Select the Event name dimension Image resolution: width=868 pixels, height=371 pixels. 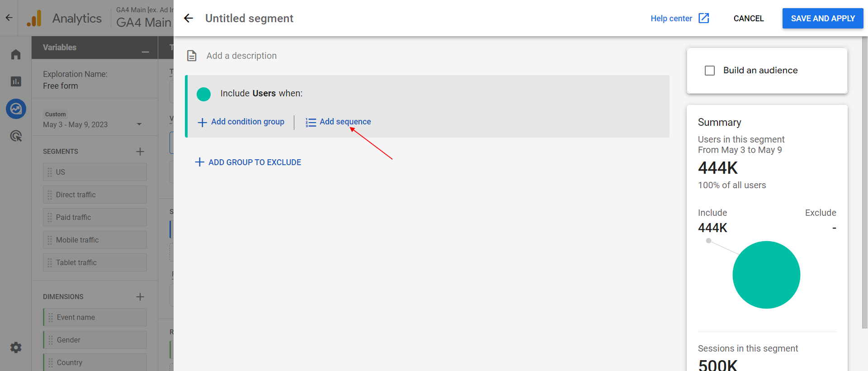click(95, 317)
